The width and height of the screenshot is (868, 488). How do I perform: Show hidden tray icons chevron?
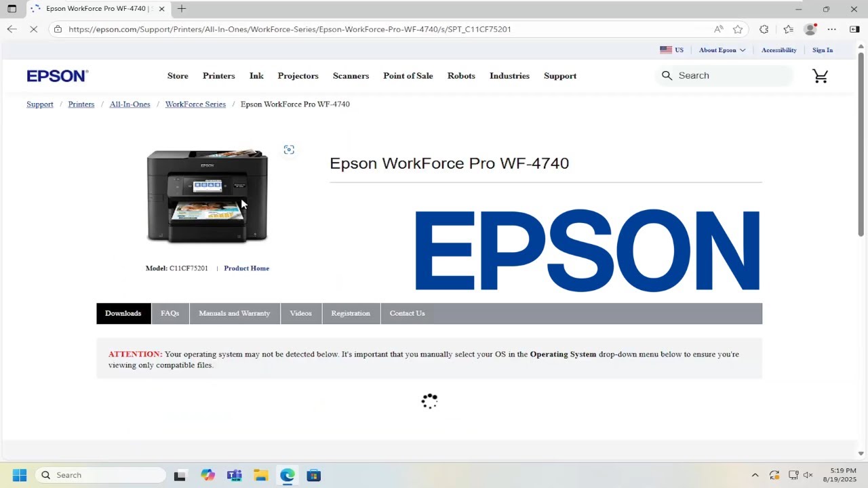(755, 475)
